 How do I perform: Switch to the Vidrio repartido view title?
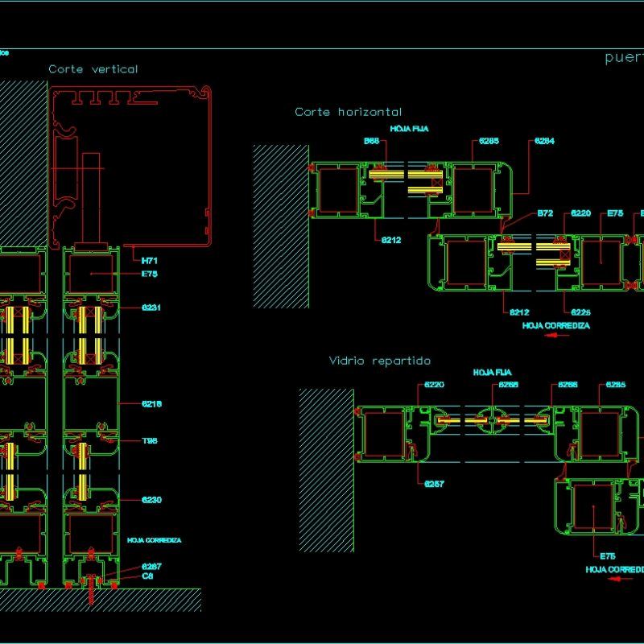pos(380,360)
